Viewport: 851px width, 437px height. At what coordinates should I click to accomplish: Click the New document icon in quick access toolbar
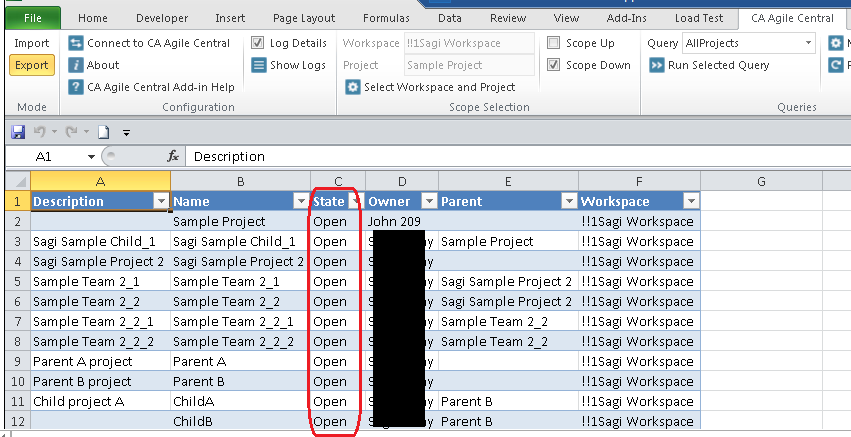coord(102,132)
